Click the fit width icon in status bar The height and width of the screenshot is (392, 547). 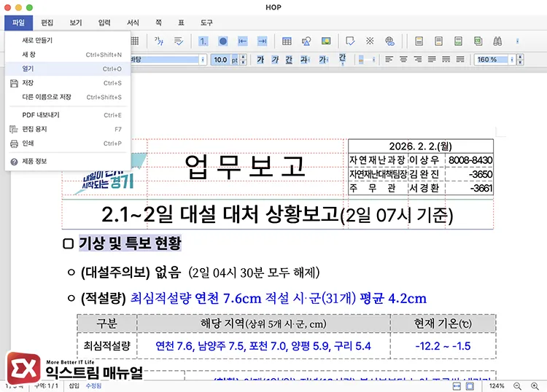coord(457,386)
